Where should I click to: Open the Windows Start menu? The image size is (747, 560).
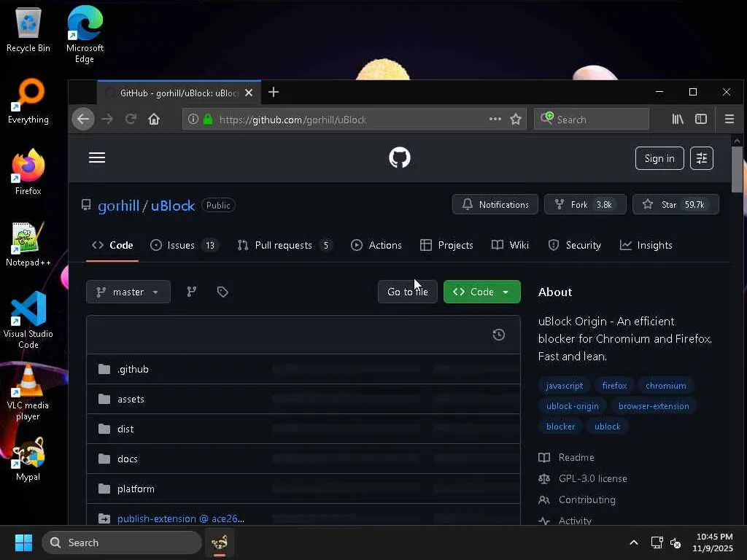point(23,542)
